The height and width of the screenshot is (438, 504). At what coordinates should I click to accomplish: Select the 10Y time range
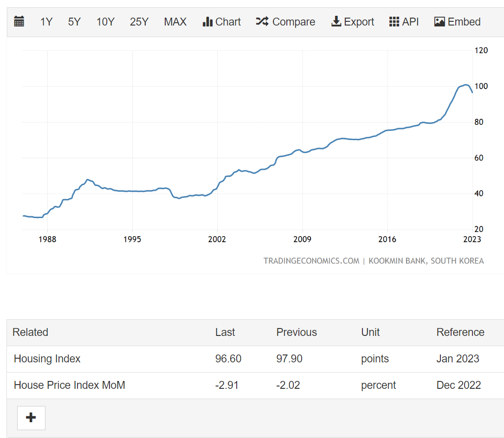105,21
